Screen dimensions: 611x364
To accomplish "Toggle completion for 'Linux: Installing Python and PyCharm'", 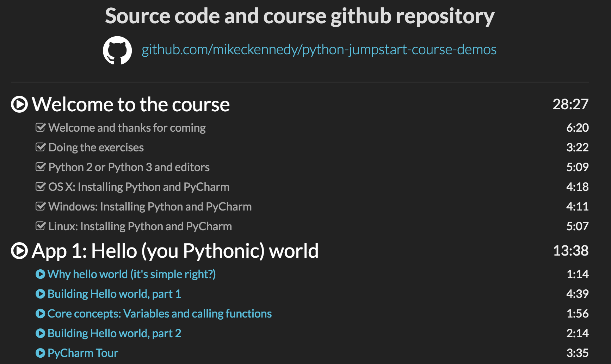I will [41, 226].
